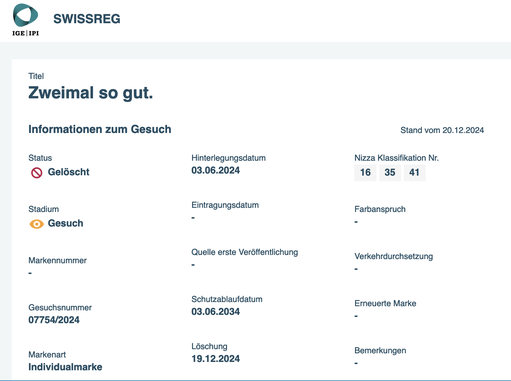Click 'Stand vom 20.12.2024' text
511x381 pixels.
pyautogui.click(x=442, y=130)
